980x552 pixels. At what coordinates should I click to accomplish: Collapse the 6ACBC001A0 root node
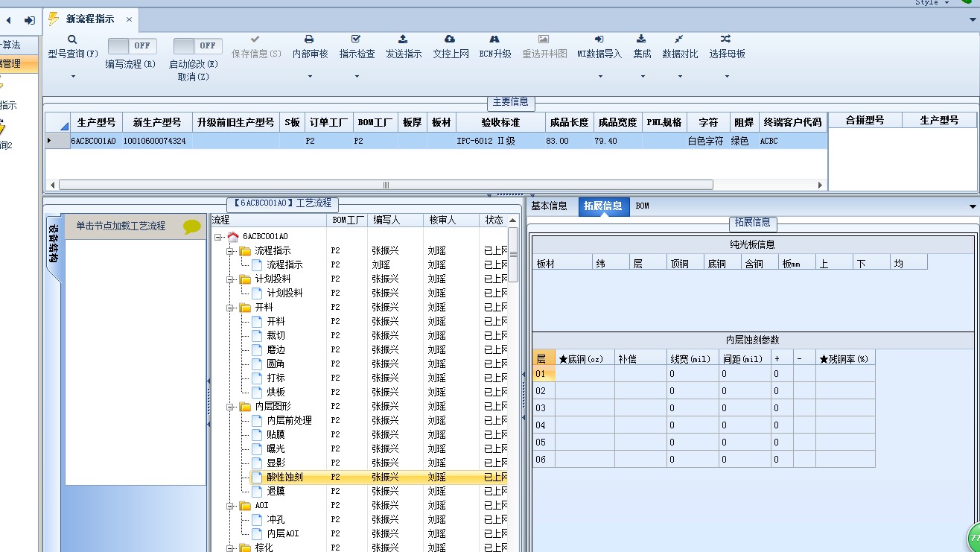pyautogui.click(x=218, y=237)
